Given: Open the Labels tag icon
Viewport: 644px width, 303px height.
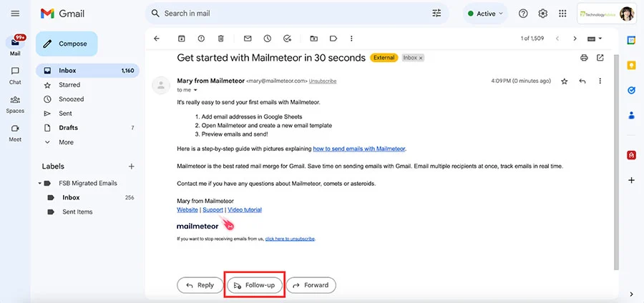Looking at the screenshot, I should pos(333,39).
